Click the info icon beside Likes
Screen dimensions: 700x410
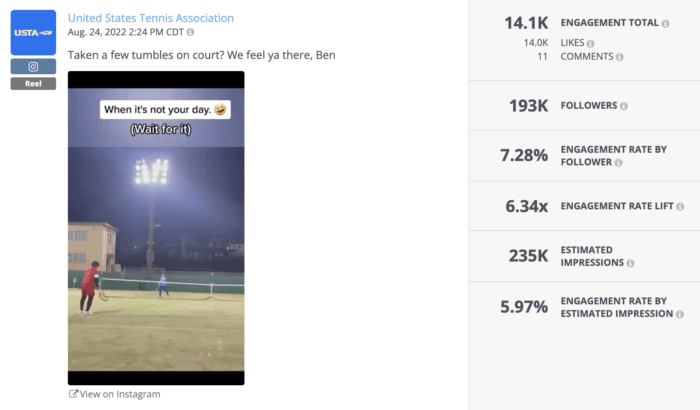(x=590, y=43)
